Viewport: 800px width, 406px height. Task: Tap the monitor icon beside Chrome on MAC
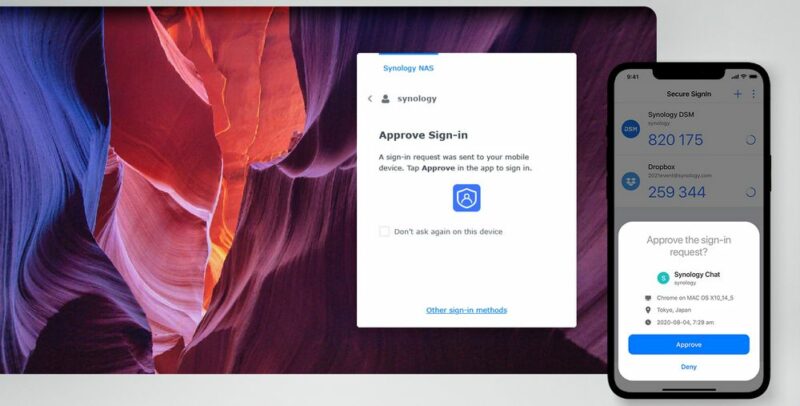[648, 298]
